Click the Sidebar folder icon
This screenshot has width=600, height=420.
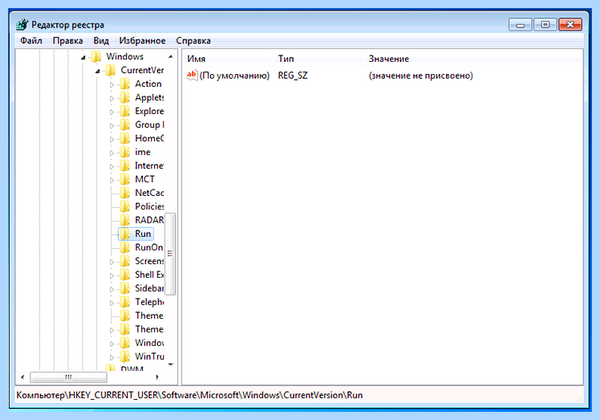coord(125,288)
